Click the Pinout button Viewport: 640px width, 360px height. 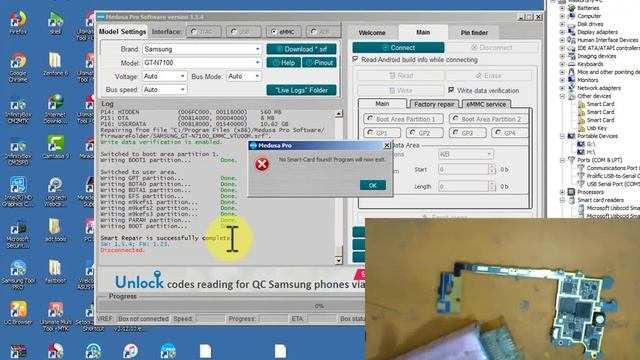pyautogui.click(x=320, y=62)
